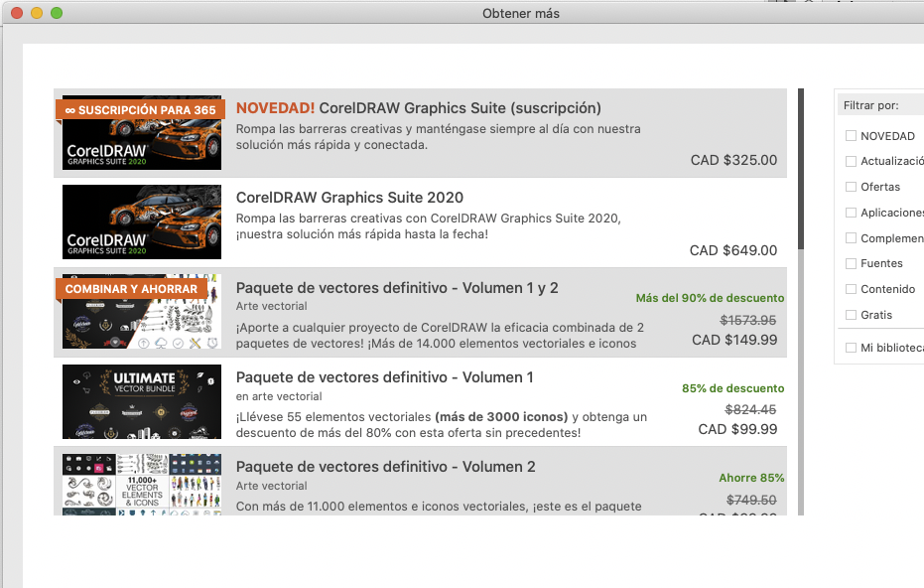The height and width of the screenshot is (588, 924).
Task: Select 'Paquete de vectores definitivo - Volumen 1'
Action: point(384,377)
